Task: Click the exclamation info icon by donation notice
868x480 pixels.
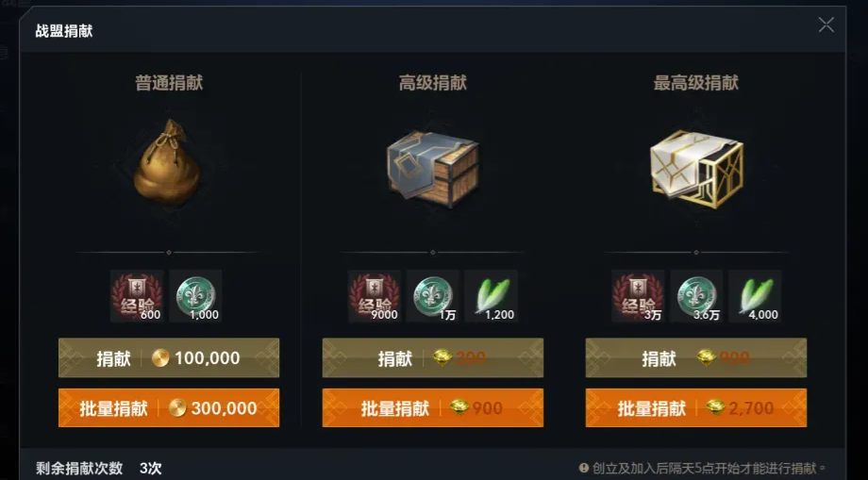Action: [583, 468]
